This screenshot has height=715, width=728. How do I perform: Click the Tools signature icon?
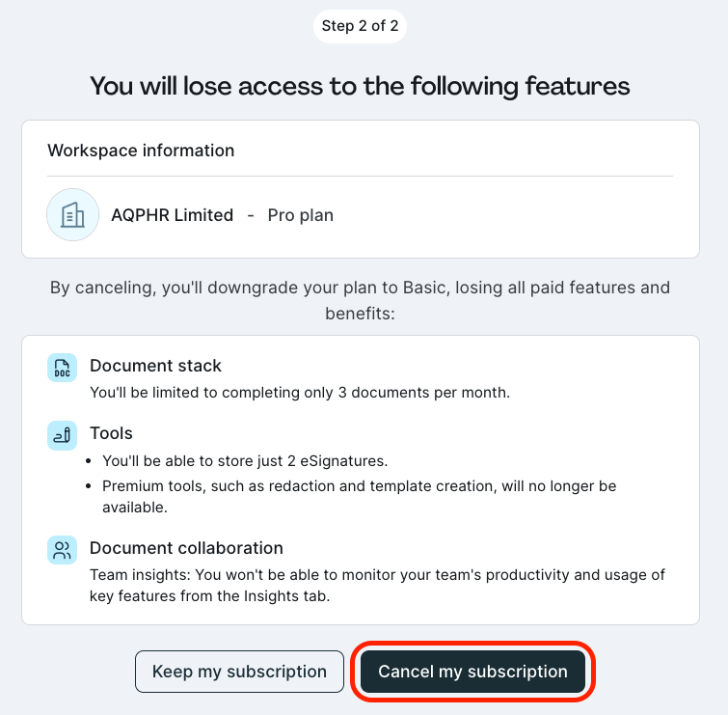pyautogui.click(x=63, y=435)
